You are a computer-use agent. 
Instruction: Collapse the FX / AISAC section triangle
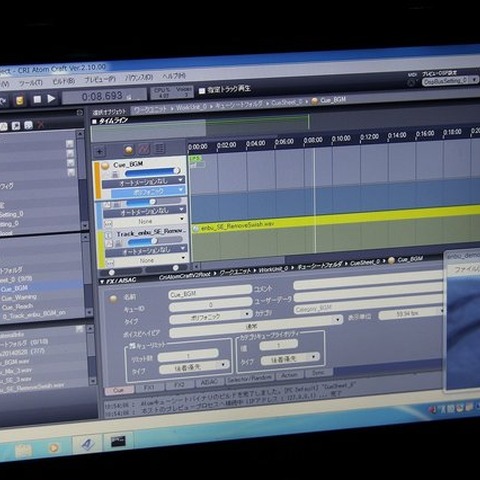coord(102,282)
